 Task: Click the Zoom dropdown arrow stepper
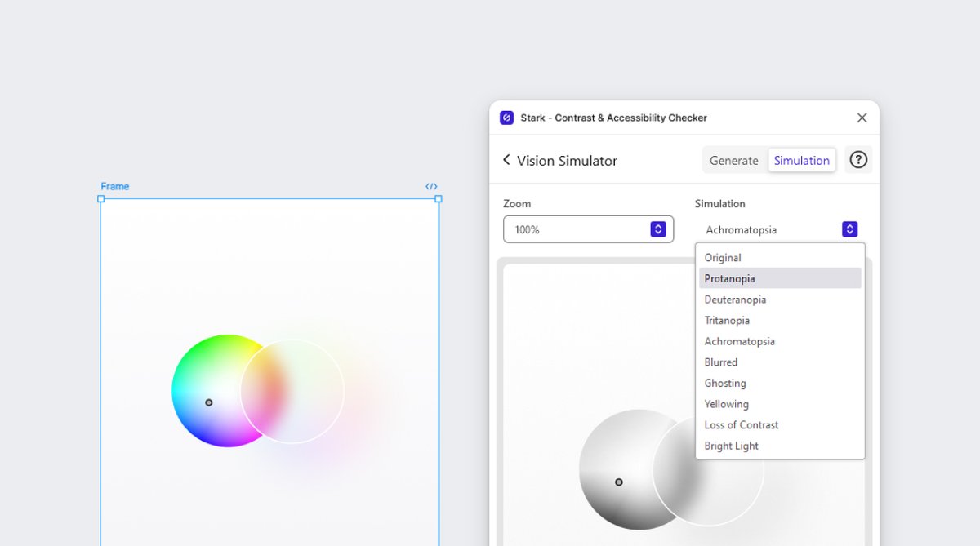click(x=658, y=229)
